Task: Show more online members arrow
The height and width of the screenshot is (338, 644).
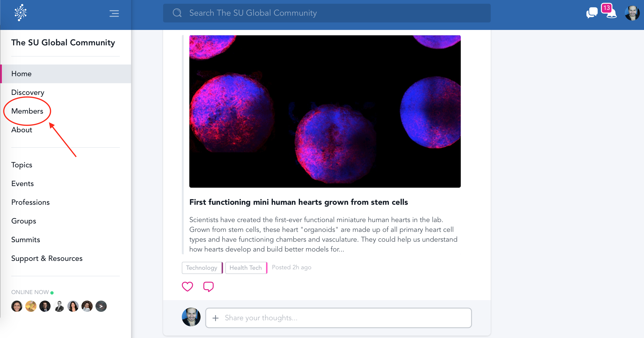Action: (101, 306)
